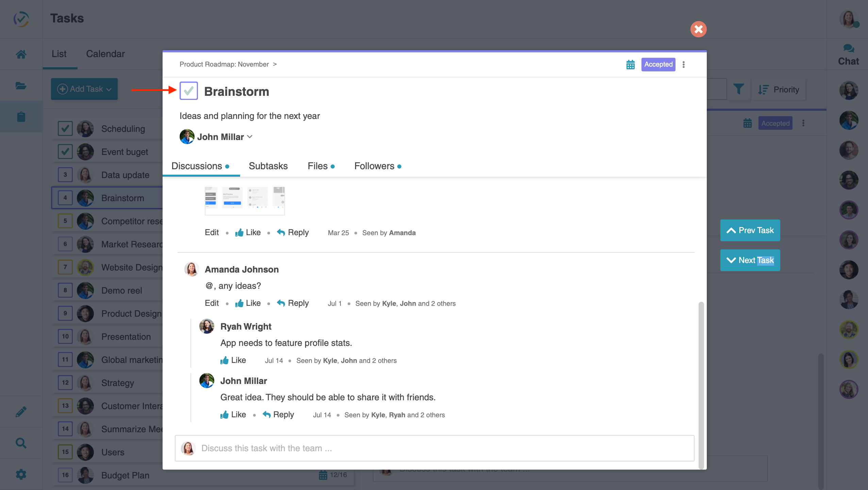Screen dimensions: 868x490
Task: Open the settings gear in sidebar
Action: click(21, 474)
